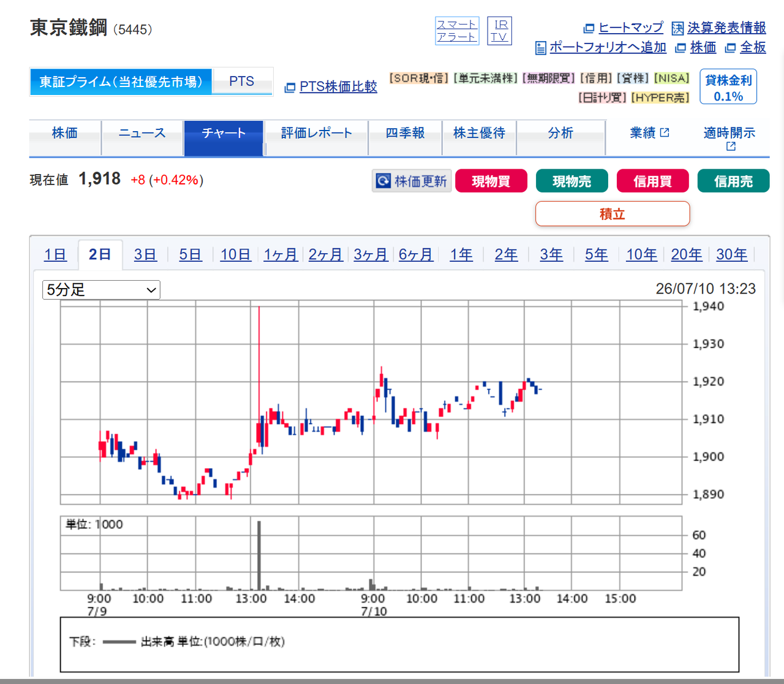Open the ヒートマップ link
This screenshot has height=684, width=784.
tap(631, 28)
